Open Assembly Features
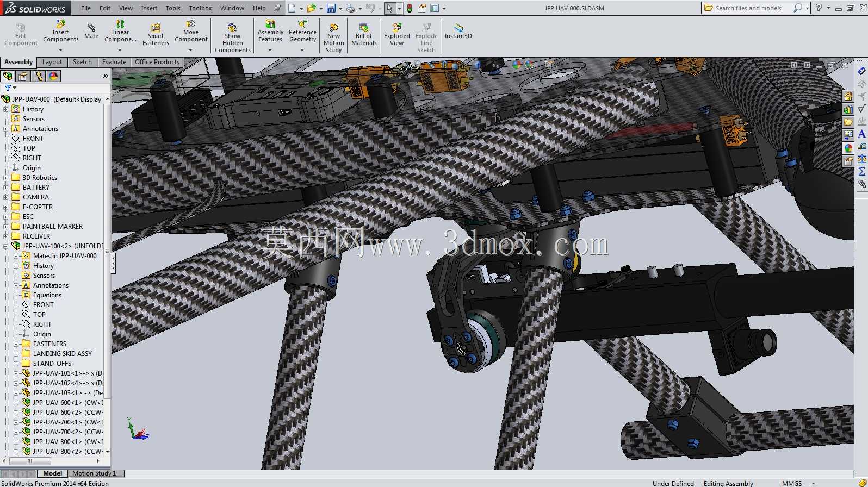This screenshot has width=868, height=487. tap(270, 32)
